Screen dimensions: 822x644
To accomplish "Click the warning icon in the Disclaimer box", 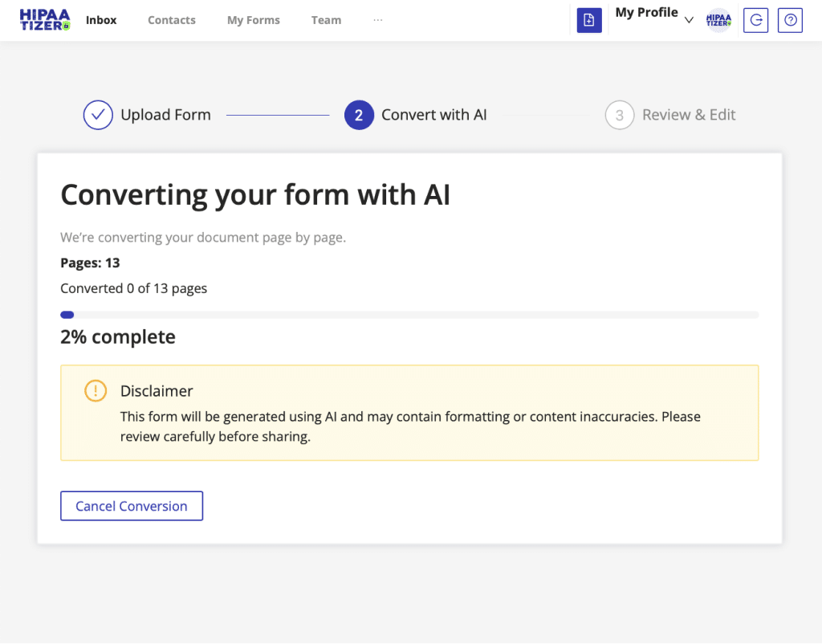I will tap(95, 391).
